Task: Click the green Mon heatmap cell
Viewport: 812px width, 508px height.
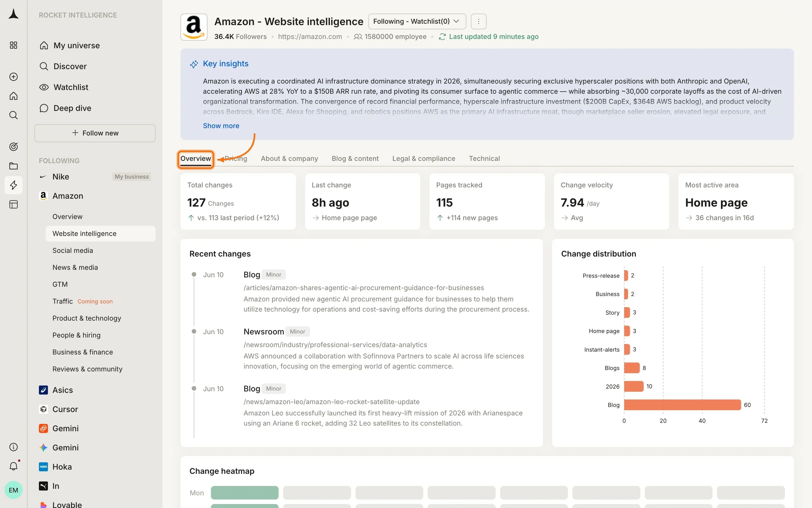Action: coord(245,493)
